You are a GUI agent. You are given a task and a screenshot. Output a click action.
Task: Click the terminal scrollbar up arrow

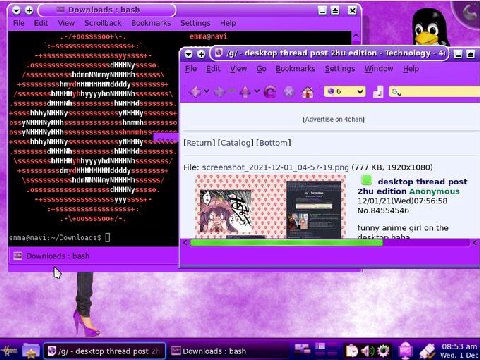(x=356, y=36)
